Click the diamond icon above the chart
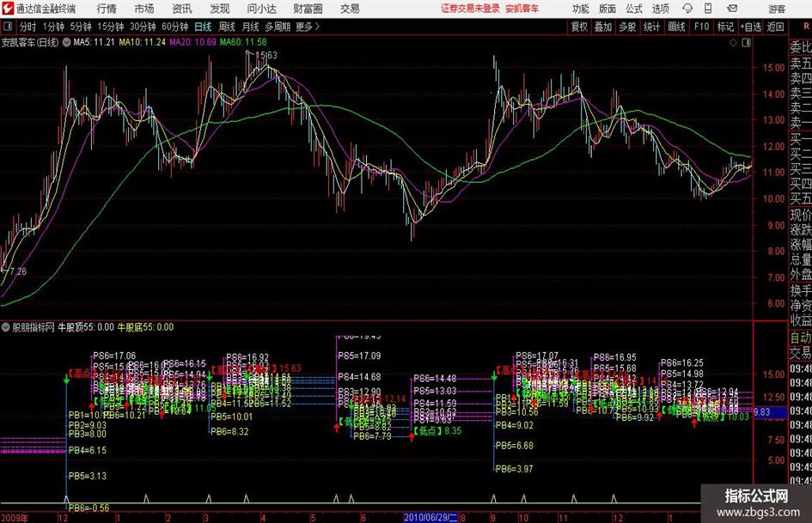 pyautogui.click(x=733, y=42)
